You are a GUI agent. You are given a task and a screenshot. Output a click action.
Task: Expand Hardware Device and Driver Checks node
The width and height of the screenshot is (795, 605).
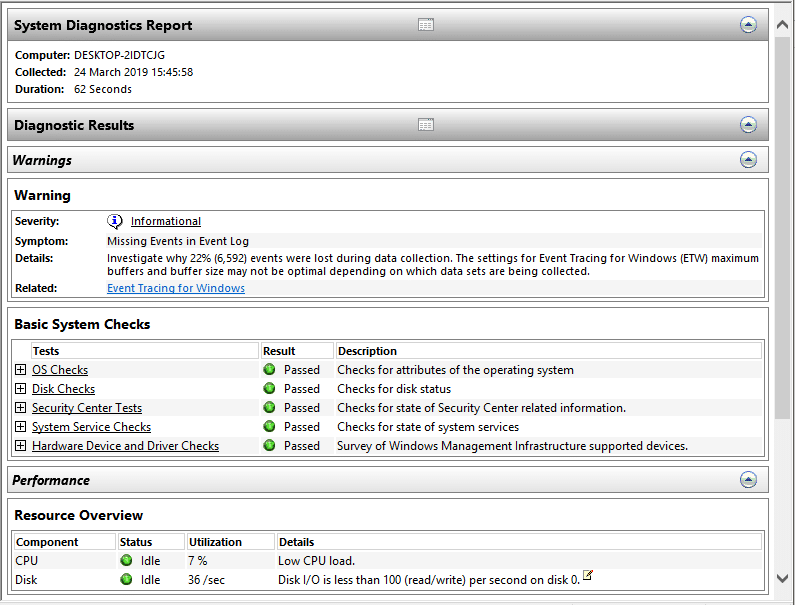(21, 446)
